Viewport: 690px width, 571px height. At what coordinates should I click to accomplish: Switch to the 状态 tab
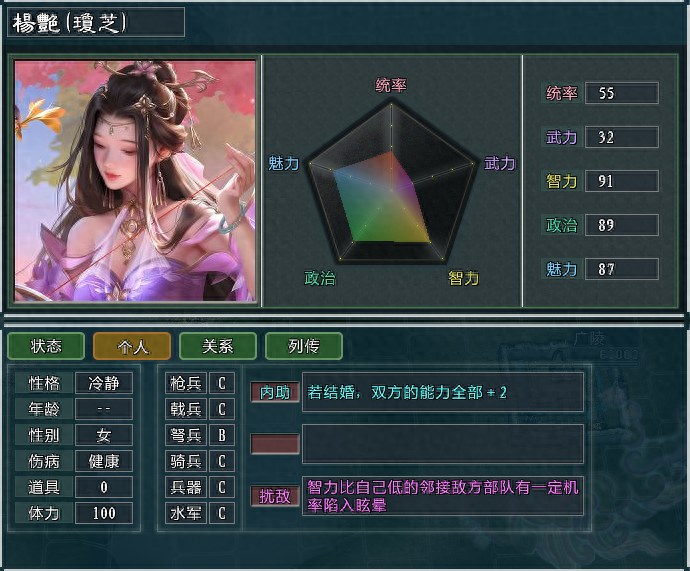tap(46, 346)
